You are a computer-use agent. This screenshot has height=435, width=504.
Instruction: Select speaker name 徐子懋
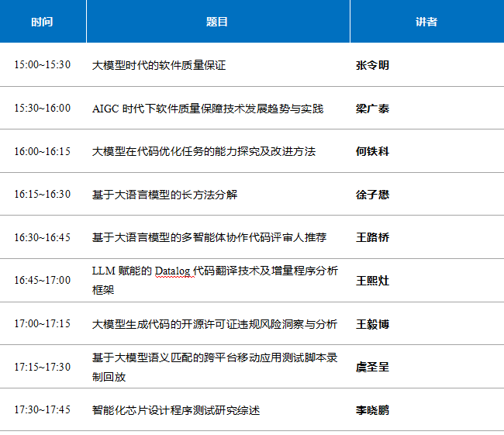(x=372, y=195)
